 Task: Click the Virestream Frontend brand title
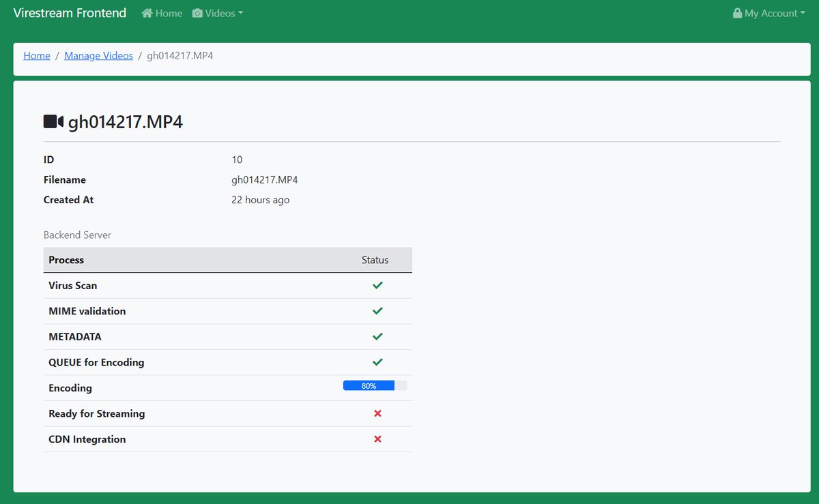click(70, 13)
